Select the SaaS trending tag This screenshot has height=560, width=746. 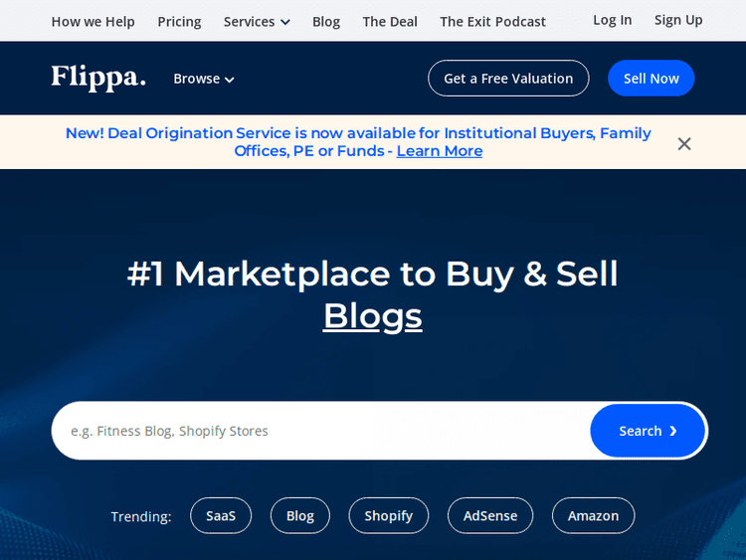click(221, 515)
